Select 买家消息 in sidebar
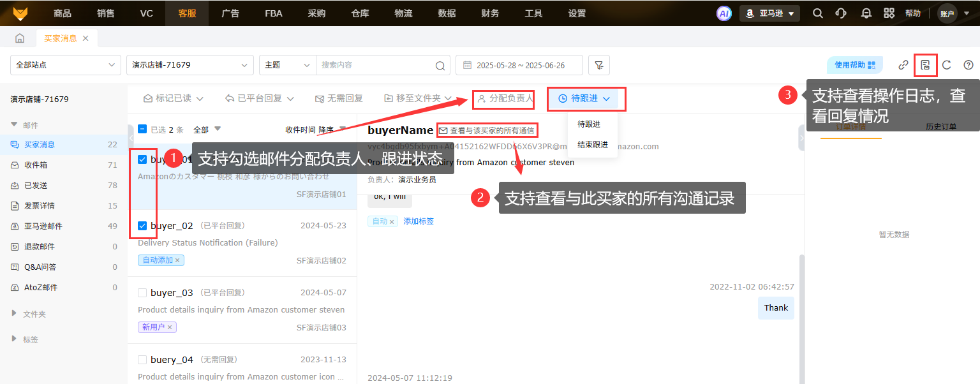Image resolution: width=980 pixels, height=384 pixels. (x=64, y=145)
